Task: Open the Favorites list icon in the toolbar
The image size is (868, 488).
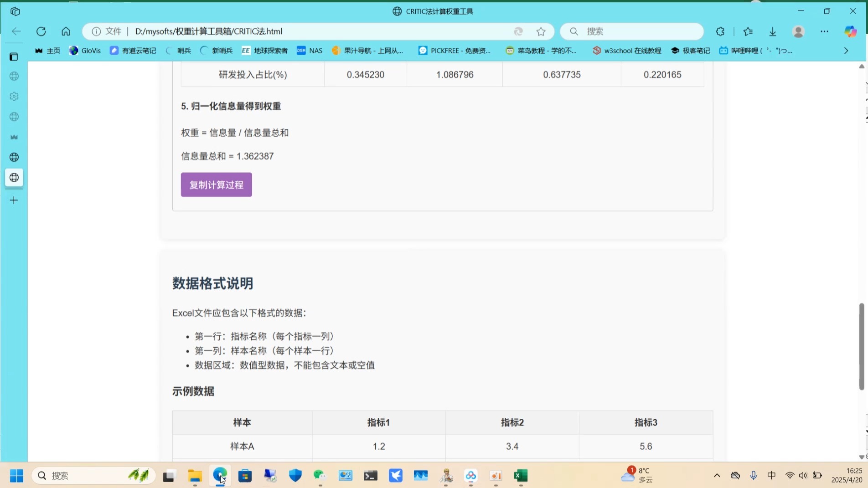Action: (748, 31)
